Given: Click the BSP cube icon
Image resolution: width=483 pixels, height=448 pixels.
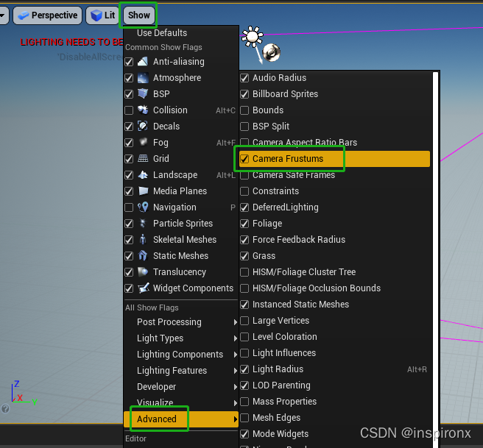Looking at the screenshot, I should (x=143, y=94).
